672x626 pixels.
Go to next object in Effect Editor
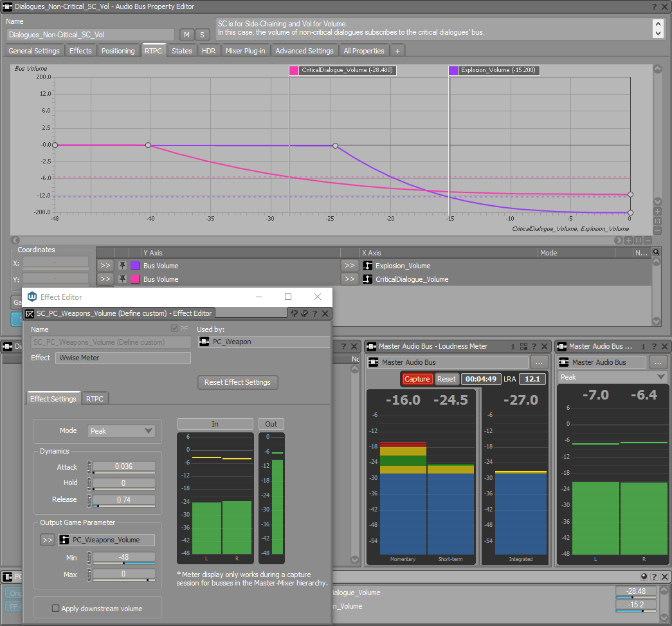tap(304, 313)
